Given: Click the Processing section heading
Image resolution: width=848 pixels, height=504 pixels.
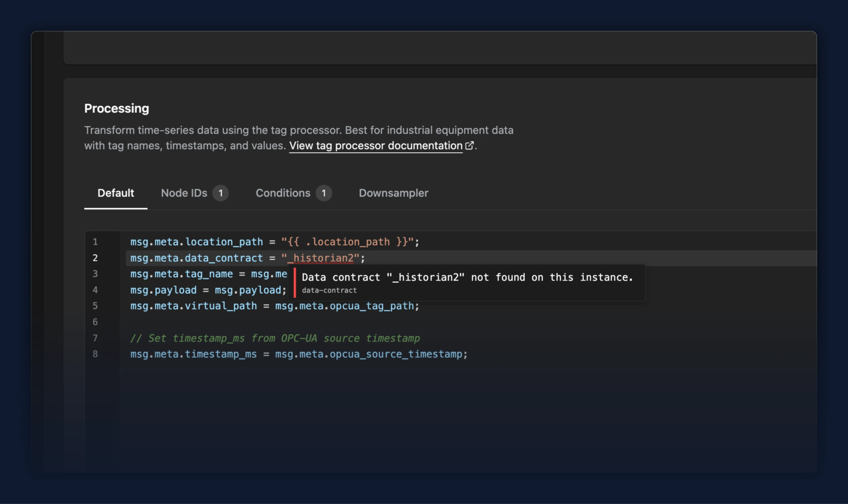Looking at the screenshot, I should pos(117,108).
